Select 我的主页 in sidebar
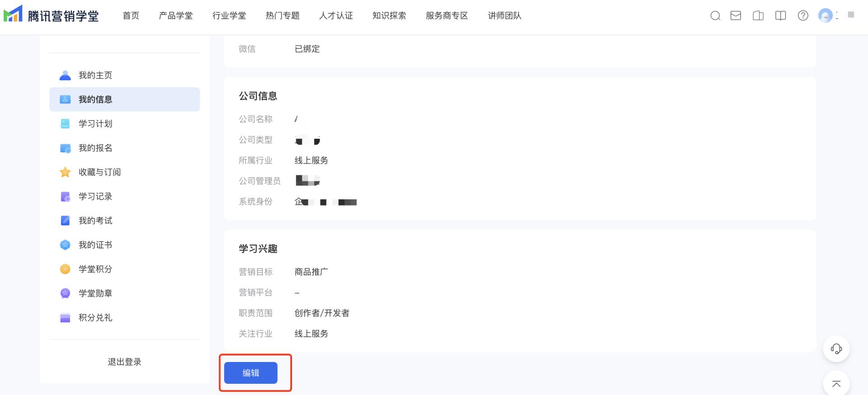 coord(124,75)
